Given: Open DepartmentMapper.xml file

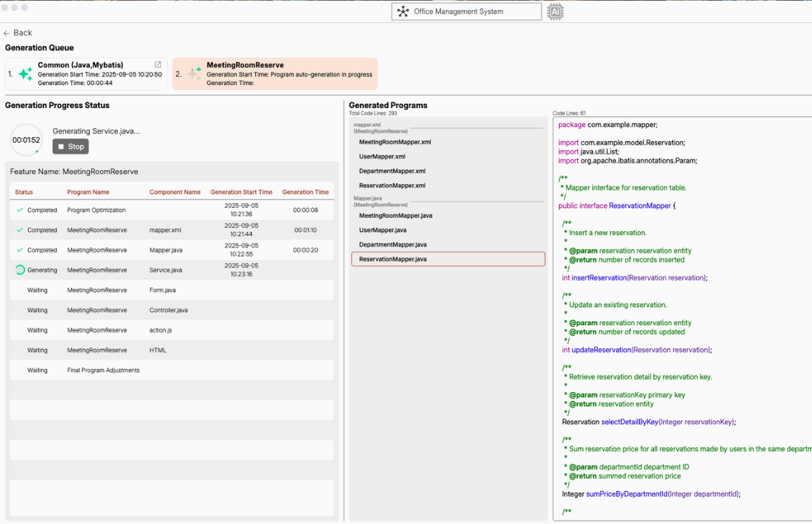Looking at the screenshot, I should [392, 171].
